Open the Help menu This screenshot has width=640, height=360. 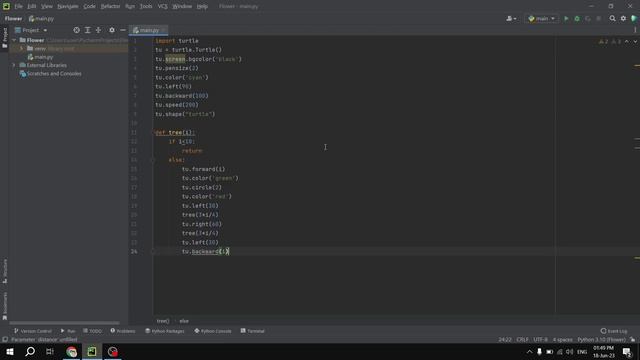[202, 7]
